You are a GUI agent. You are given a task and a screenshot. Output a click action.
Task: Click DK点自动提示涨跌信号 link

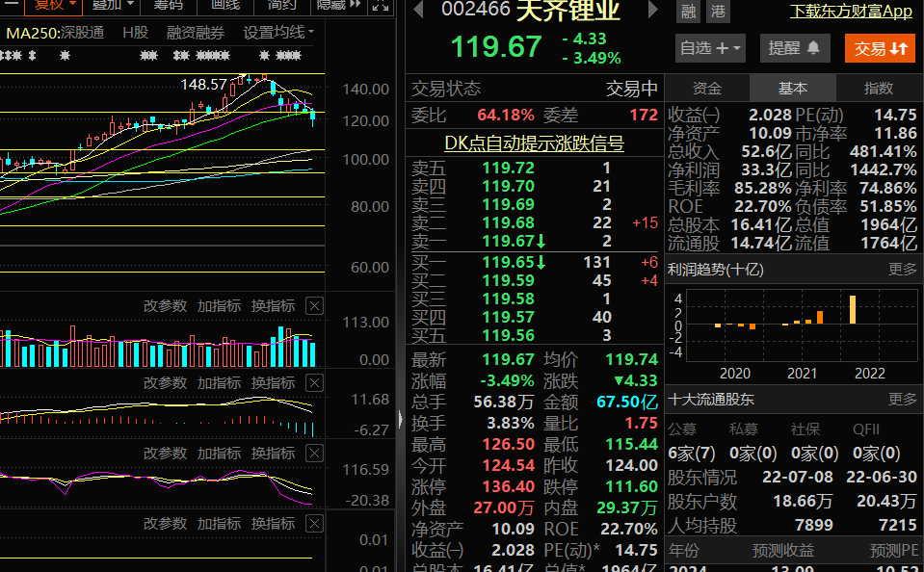pos(534,143)
